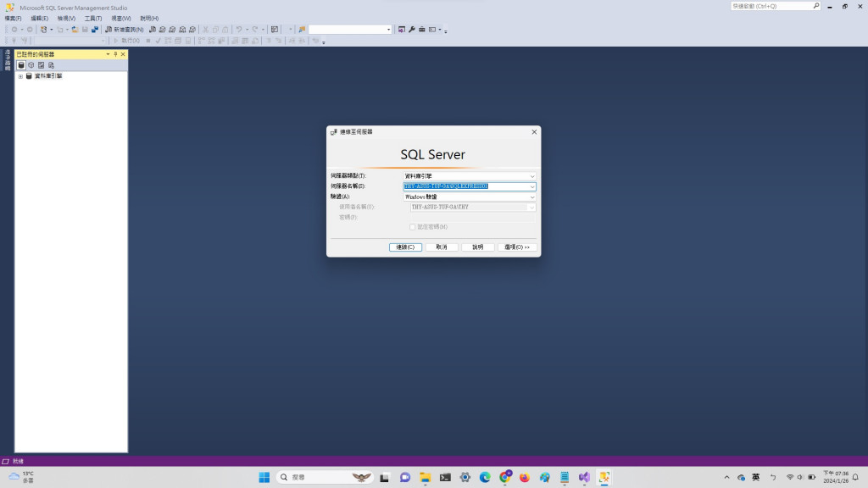
Task: Open the 工具(T) Tools menu
Action: click(93, 19)
